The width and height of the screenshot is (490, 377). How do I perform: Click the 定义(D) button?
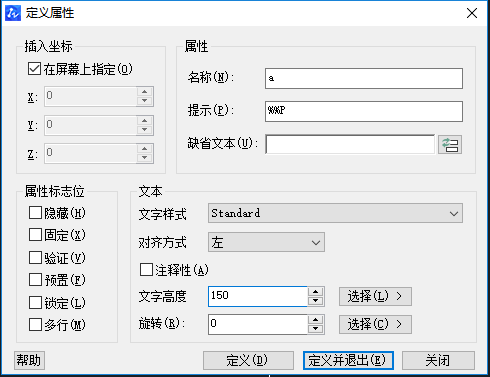coord(248,360)
